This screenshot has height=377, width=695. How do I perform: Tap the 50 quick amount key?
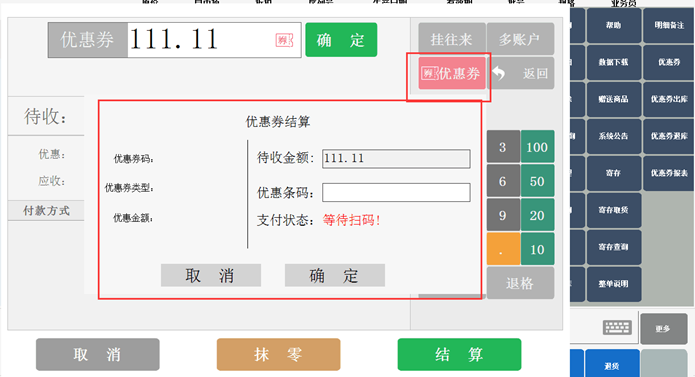pyautogui.click(x=537, y=181)
